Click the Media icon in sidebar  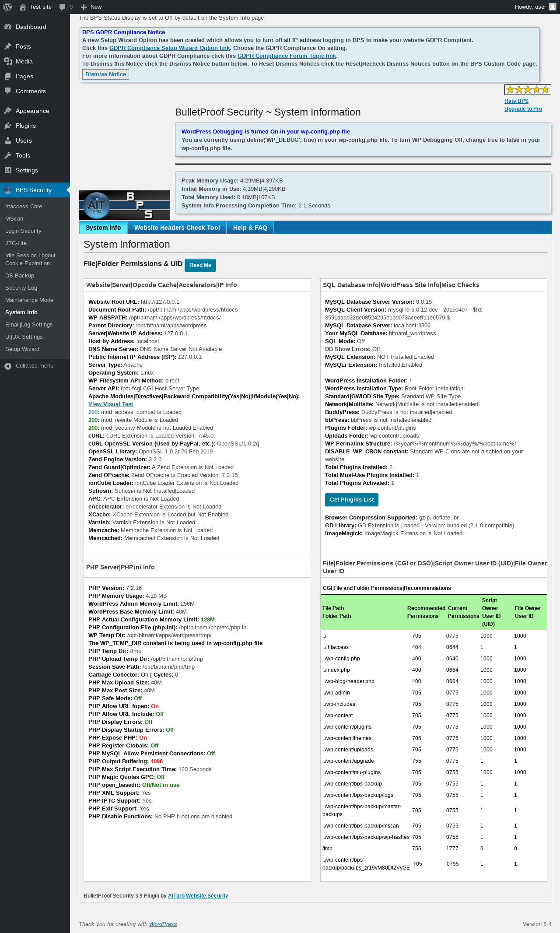[x=8, y=61]
